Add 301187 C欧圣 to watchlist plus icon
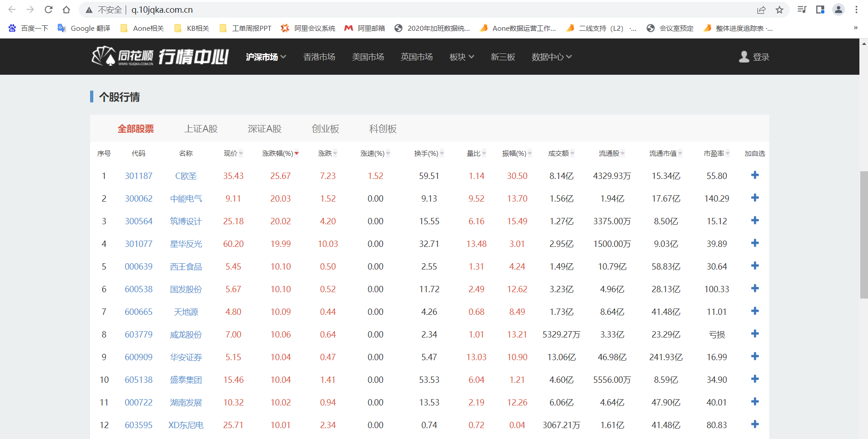The width and height of the screenshot is (868, 439). (754, 175)
